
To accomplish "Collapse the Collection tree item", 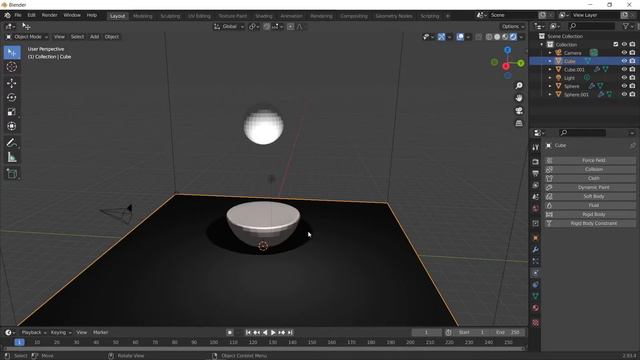I will (542, 44).
